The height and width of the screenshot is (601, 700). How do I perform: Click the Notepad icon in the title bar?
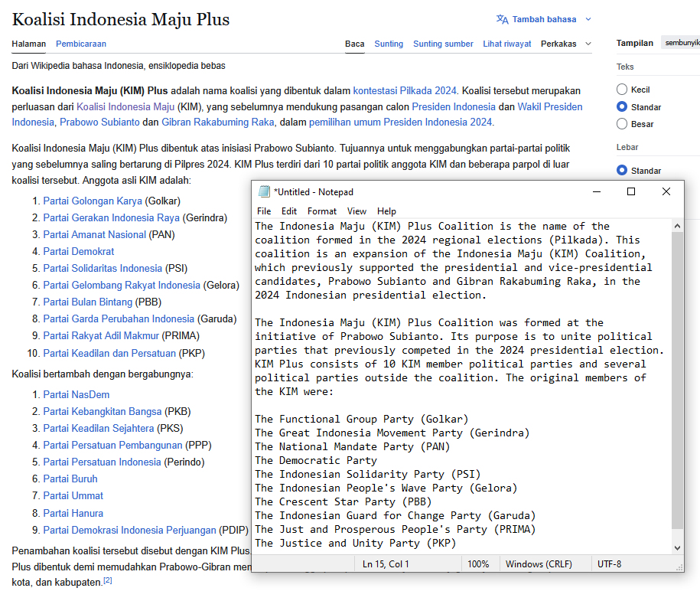(264, 191)
